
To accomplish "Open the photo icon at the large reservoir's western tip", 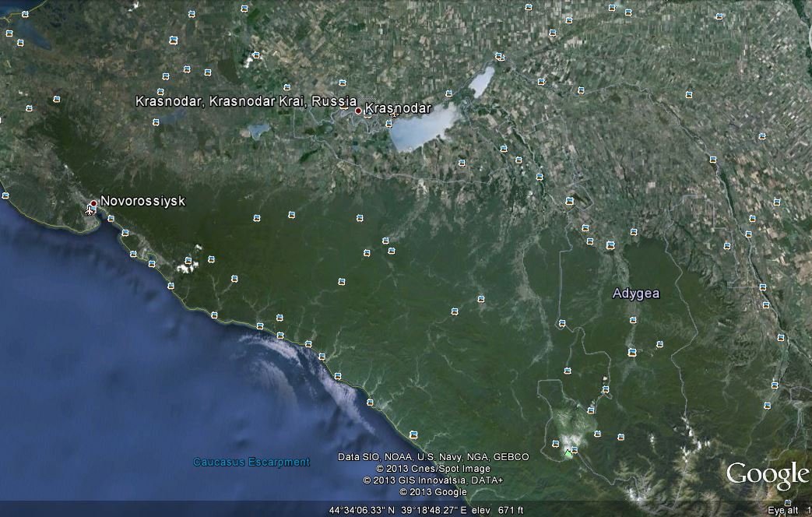I will pos(389,124).
